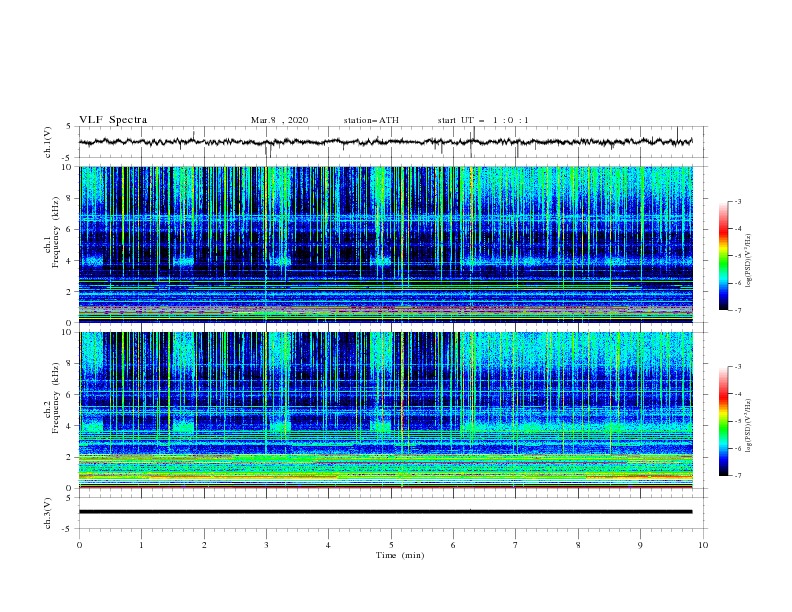Click the ch.1 colorbar log(PSD) label
The image size is (792, 612).
[x=749, y=261]
